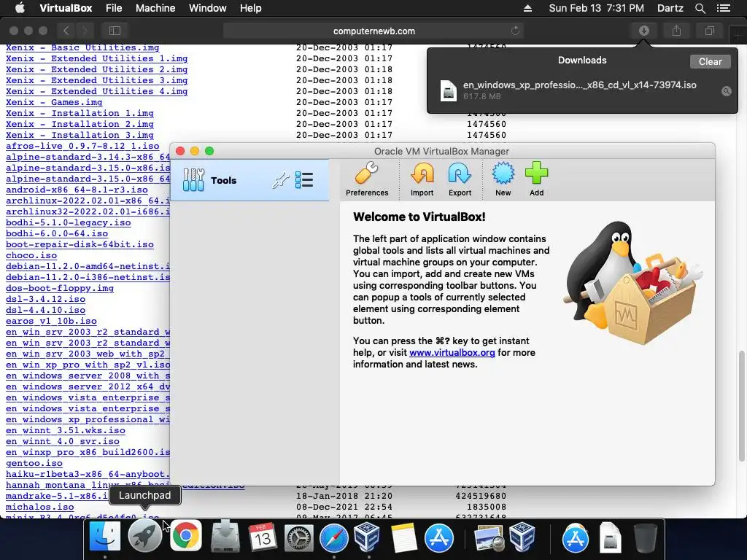Open the VirtualBox application menu

click(66, 8)
